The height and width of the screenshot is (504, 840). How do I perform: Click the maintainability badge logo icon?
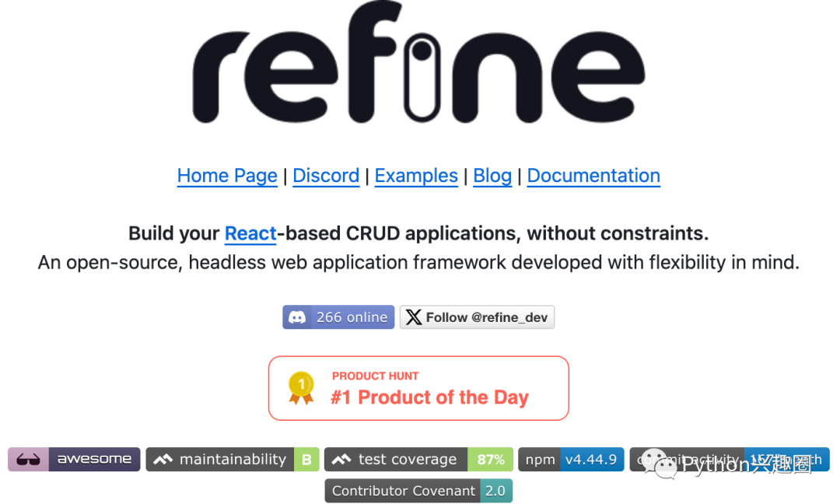163,460
